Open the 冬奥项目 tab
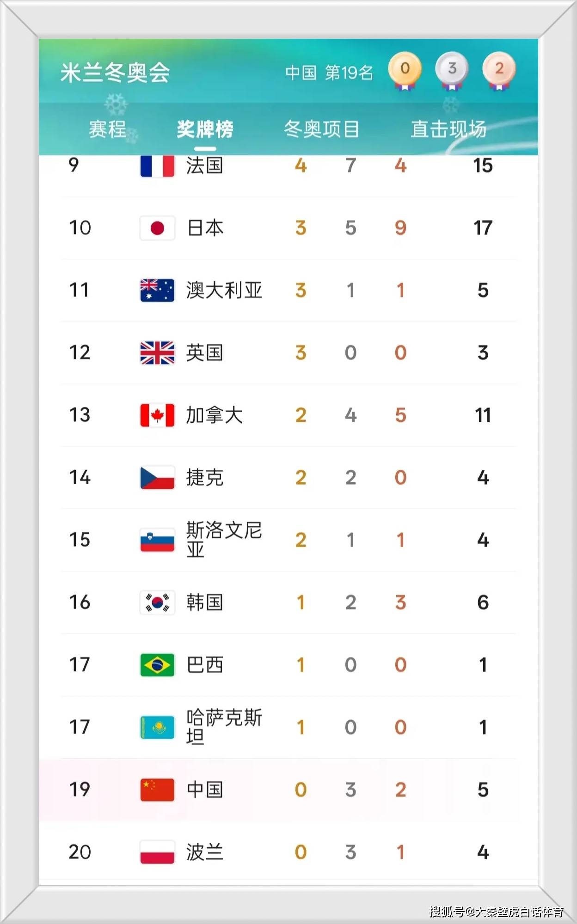Viewport: 577px width, 924px height. [x=321, y=129]
